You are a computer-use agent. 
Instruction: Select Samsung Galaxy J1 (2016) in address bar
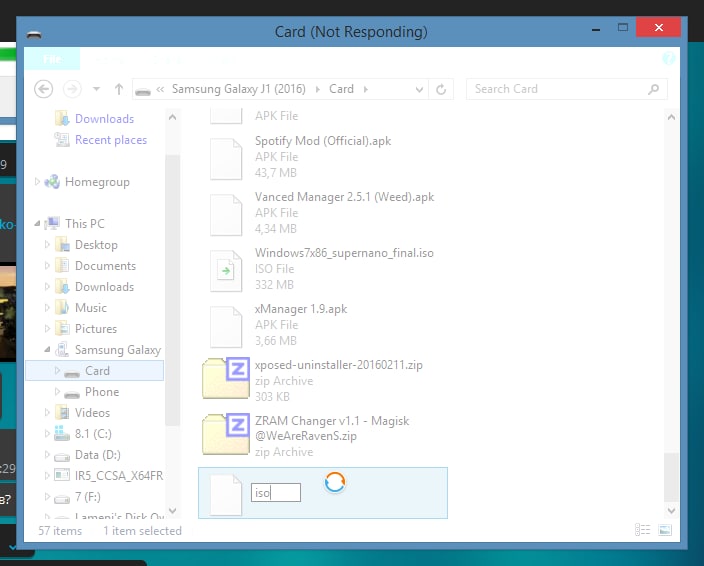238,89
